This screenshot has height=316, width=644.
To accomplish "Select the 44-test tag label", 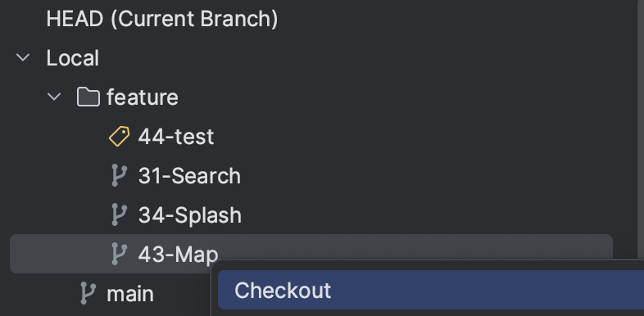I will pos(176,137).
